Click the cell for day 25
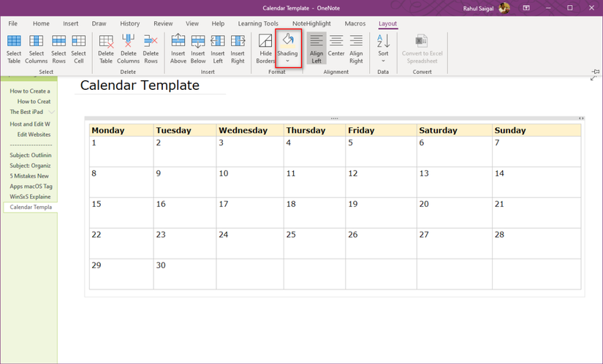 tap(314, 243)
